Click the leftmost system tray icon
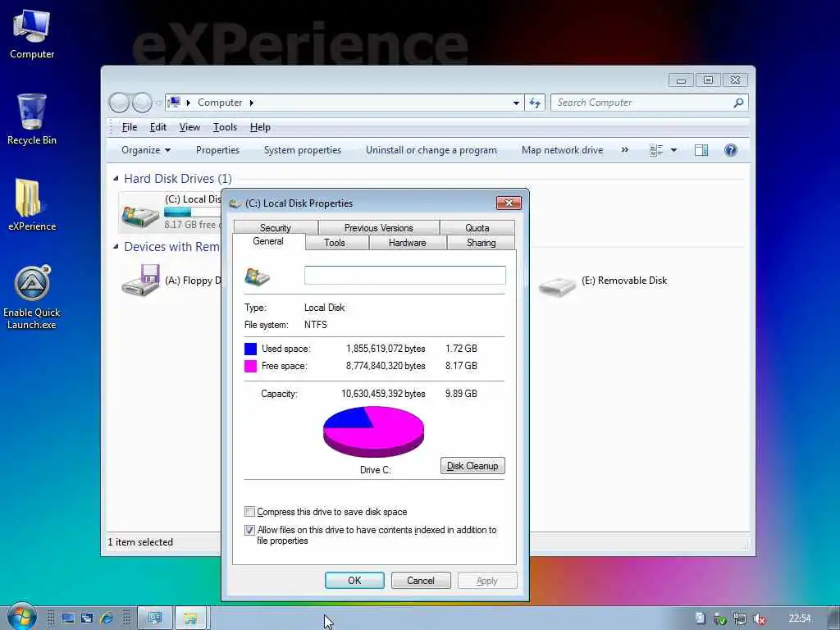This screenshot has height=630, width=840. click(x=701, y=619)
